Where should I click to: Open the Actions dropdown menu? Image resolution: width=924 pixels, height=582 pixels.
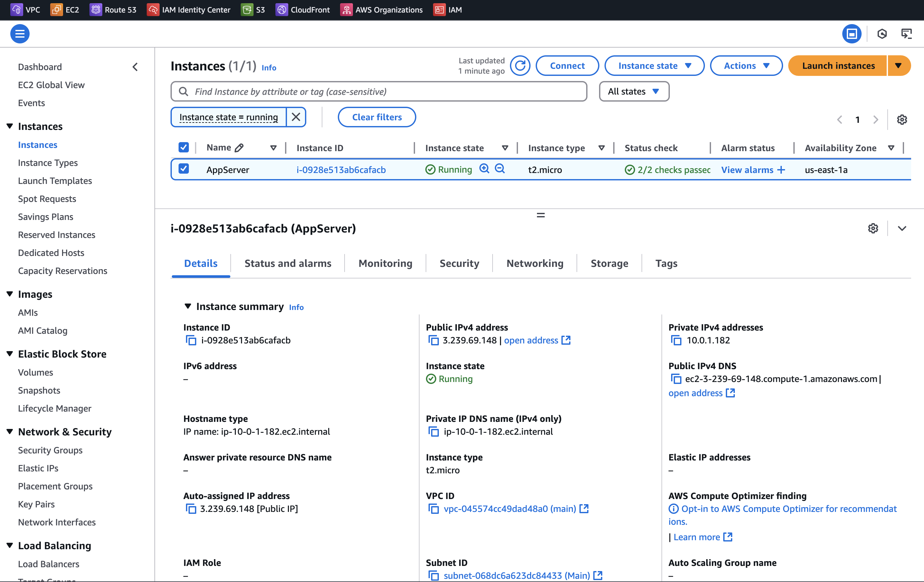coord(746,66)
